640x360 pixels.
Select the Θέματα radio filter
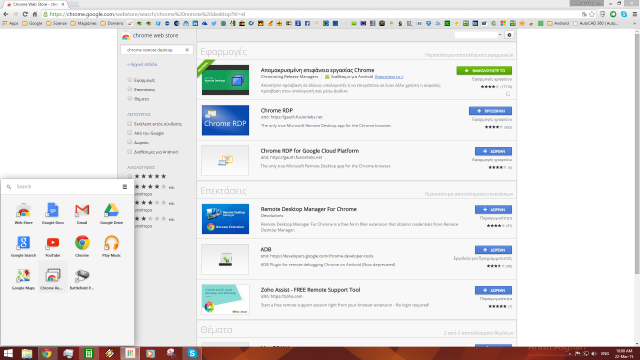click(x=130, y=98)
